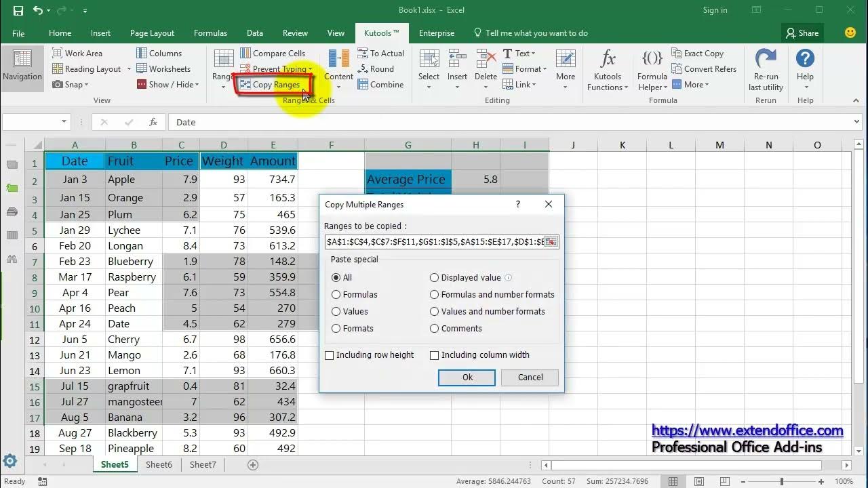This screenshot has height=488, width=868.
Task: Select the All paste option
Action: 342,277
